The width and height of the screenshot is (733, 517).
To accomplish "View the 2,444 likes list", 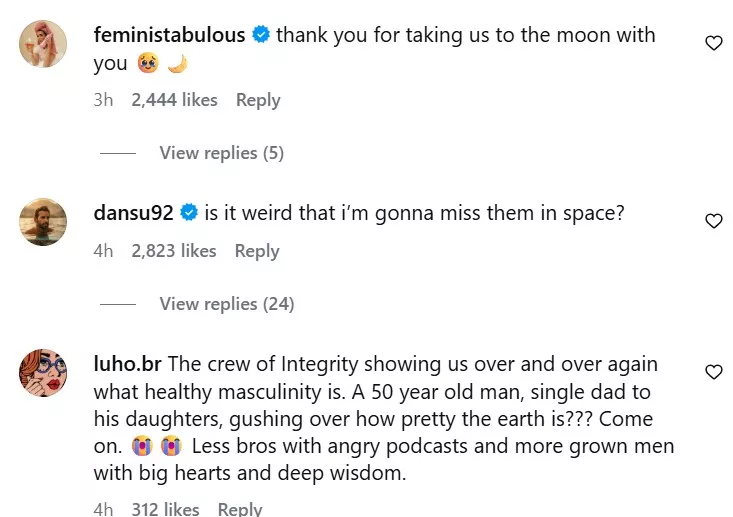I will (x=174, y=100).
